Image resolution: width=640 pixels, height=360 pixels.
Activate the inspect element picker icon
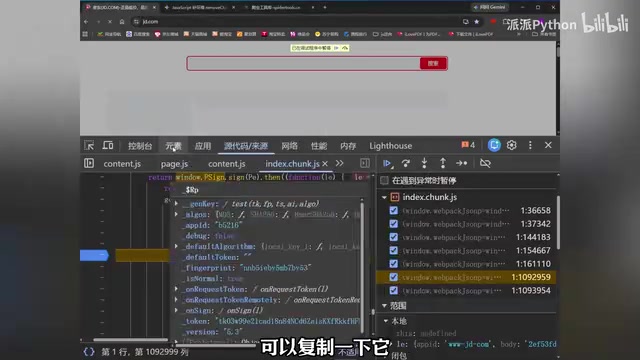pyautogui.click(x=89, y=145)
